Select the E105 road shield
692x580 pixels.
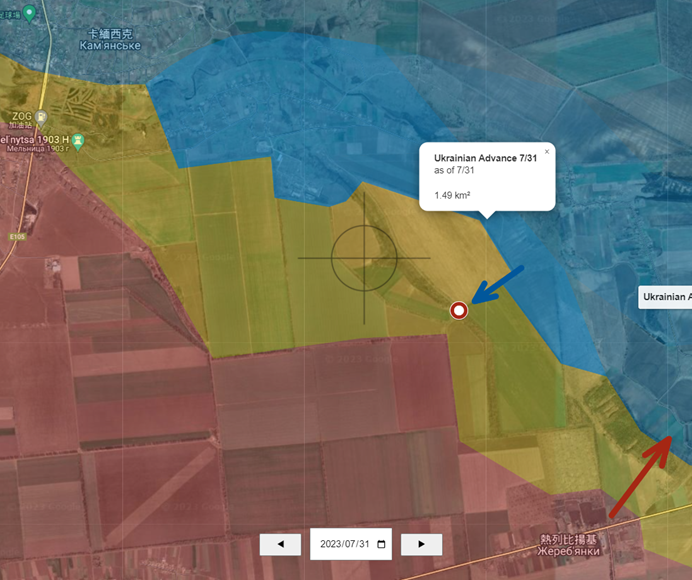click(x=18, y=237)
